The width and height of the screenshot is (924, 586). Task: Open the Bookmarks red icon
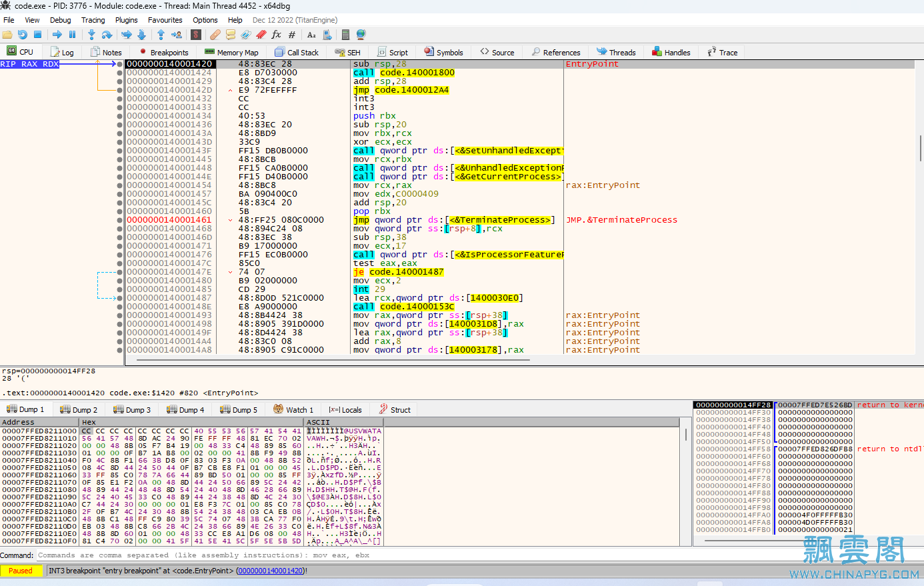coord(261,35)
